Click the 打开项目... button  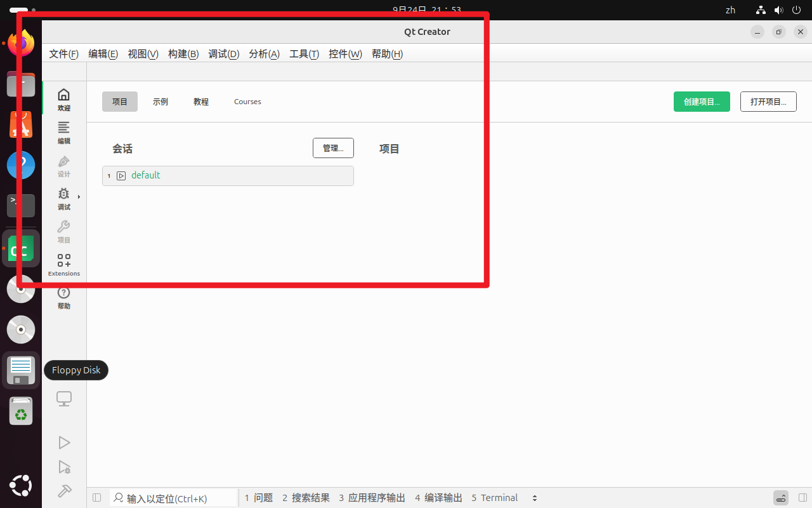768,102
